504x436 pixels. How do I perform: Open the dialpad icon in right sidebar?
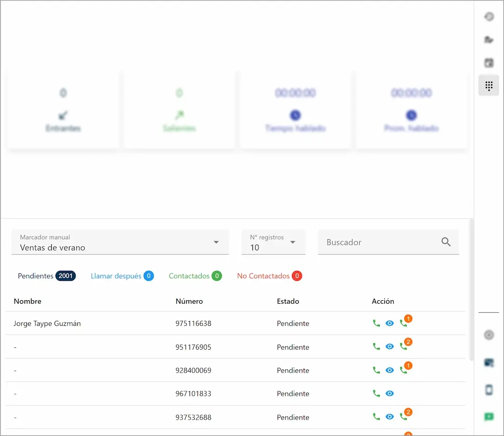click(x=489, y=86)
